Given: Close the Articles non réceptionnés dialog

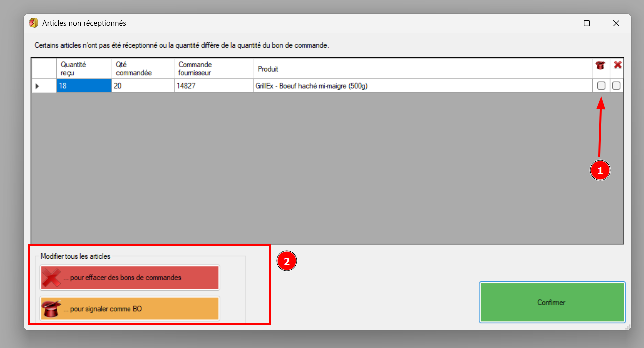Looking at the screenshot, I should 616,23.
